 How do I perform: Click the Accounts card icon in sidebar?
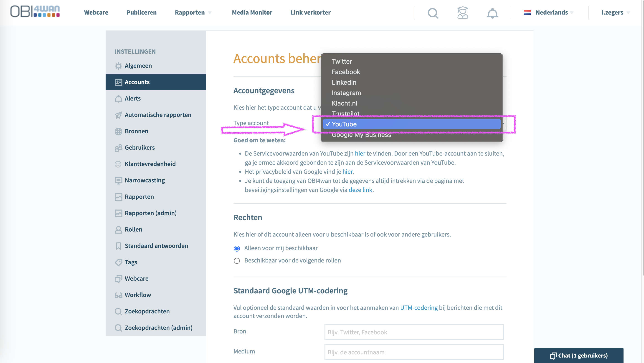click(x=118, y=82)
